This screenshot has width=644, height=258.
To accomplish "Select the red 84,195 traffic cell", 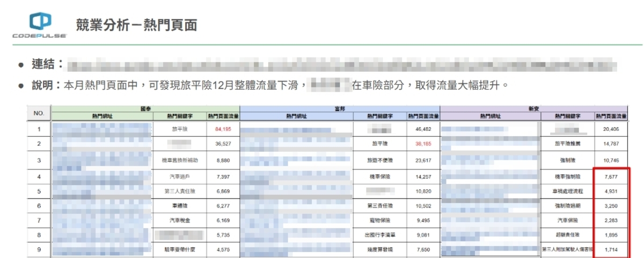I will coord(223,129).
